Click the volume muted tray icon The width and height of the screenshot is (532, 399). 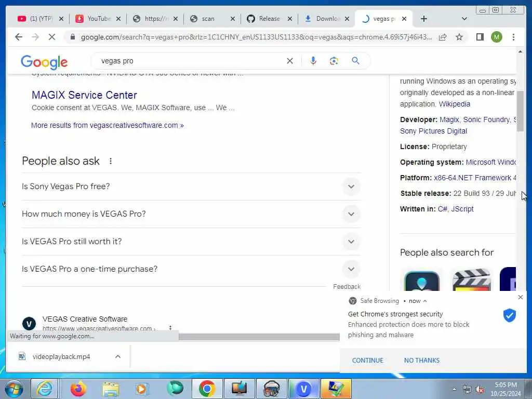(x=480, y=389)
